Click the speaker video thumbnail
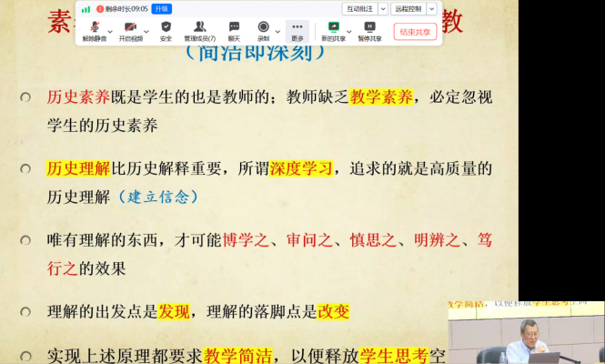 tap(526, 332)
